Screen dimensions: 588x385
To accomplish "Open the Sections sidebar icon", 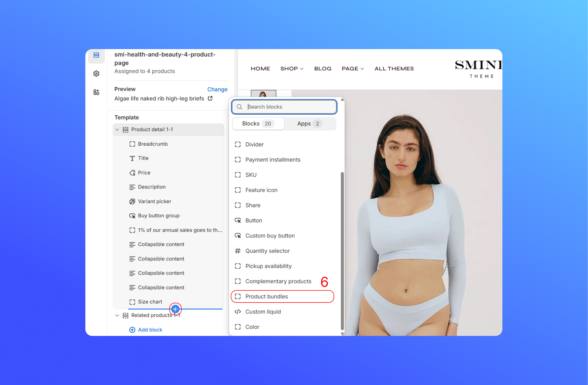I will [x=96, y=55].
